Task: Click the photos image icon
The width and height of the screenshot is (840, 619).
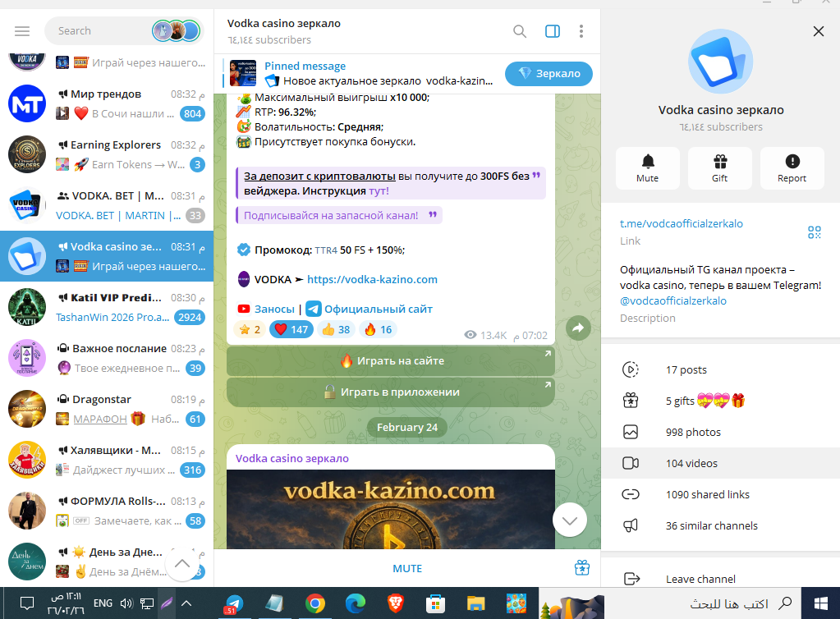Action: [631, 432]
